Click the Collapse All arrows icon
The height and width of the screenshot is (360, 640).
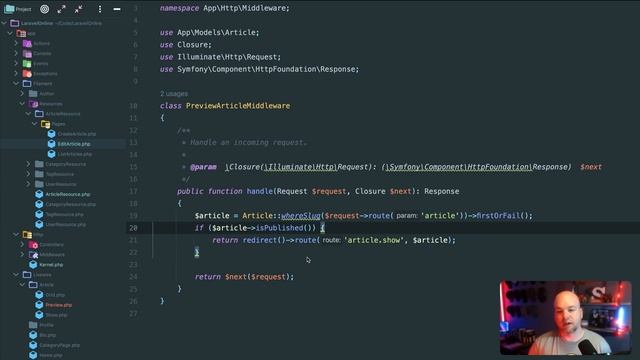click(x=78, y=9)
